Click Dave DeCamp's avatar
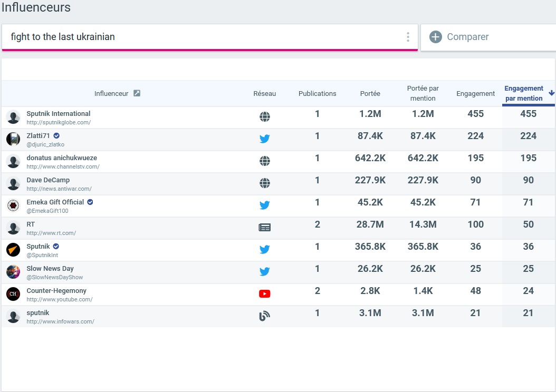 [14, 184]
